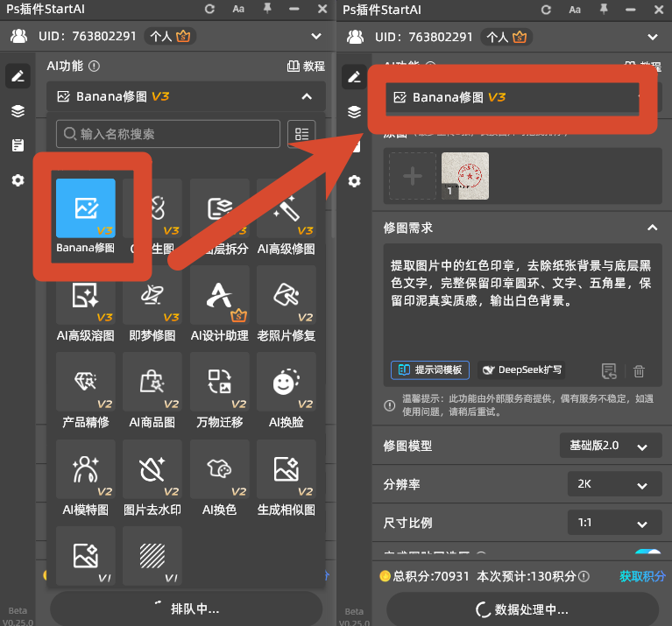The width and height of the screenshot is (672, 626).
Task: Open the history/records sidebar icon in left panel
Action: coord(18,145)
